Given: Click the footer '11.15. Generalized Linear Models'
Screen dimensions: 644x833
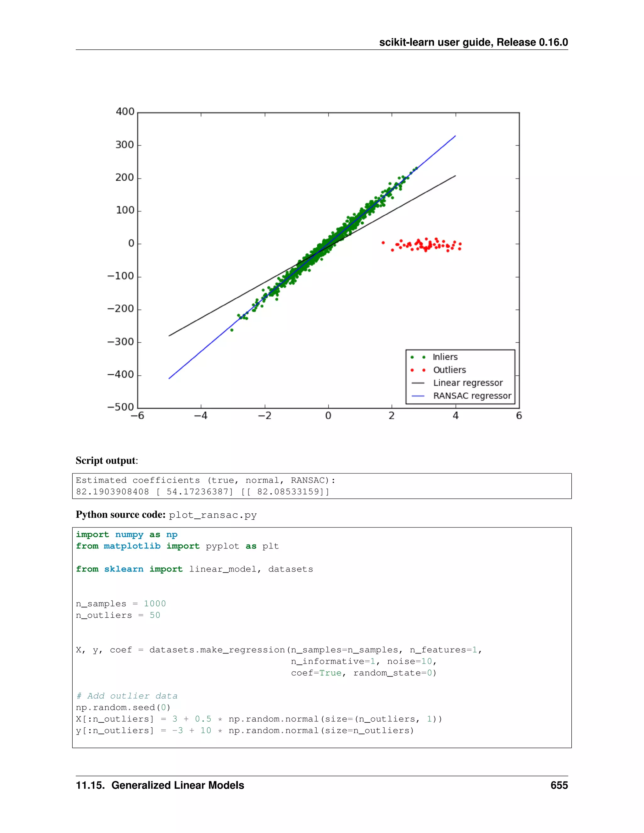Looking at the screenshot, I should coord(160,785).
